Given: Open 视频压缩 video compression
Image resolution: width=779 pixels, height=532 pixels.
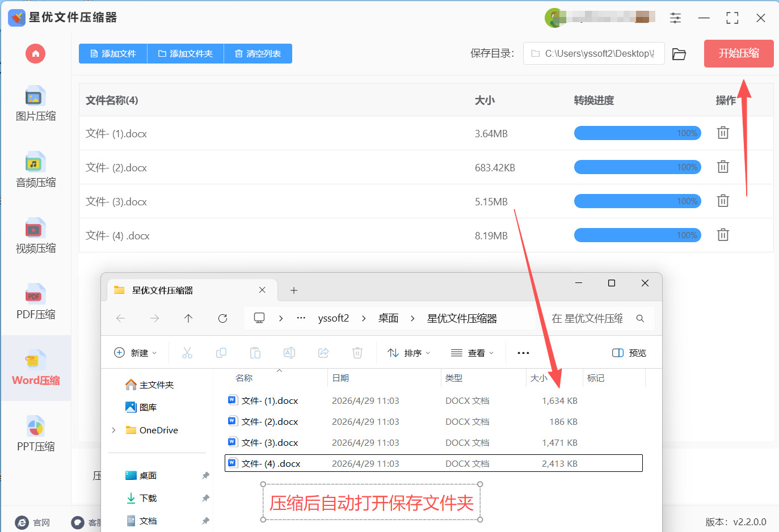Looking at the screenshot, I should pyautogui.click(x=35, y=237).
